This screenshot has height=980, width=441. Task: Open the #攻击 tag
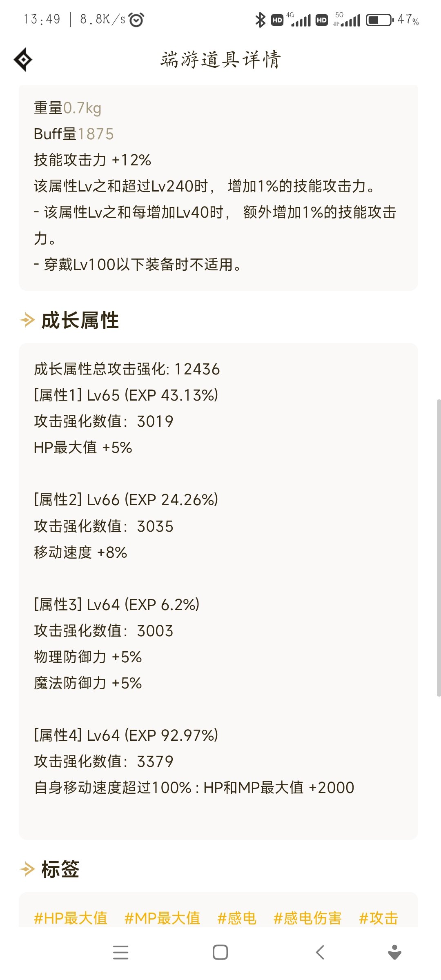[x=379, y=918]
